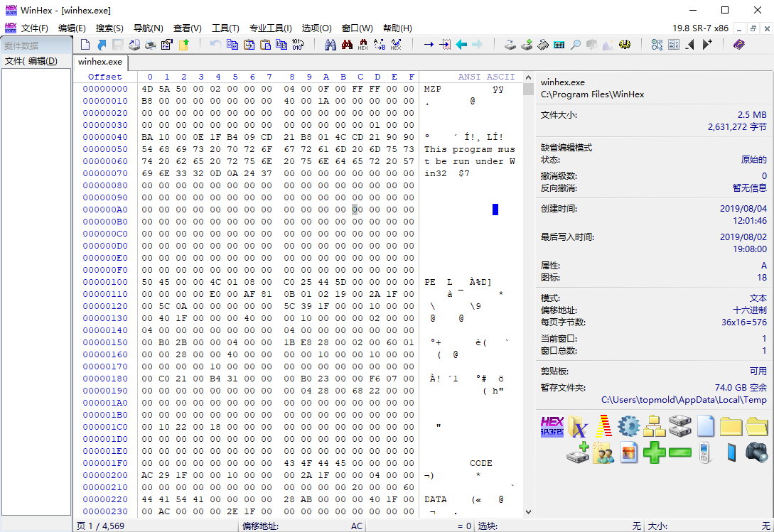Open the 编辑(E) menu
The height and width of the screenshot is (532, 774).
coord(72,28)
